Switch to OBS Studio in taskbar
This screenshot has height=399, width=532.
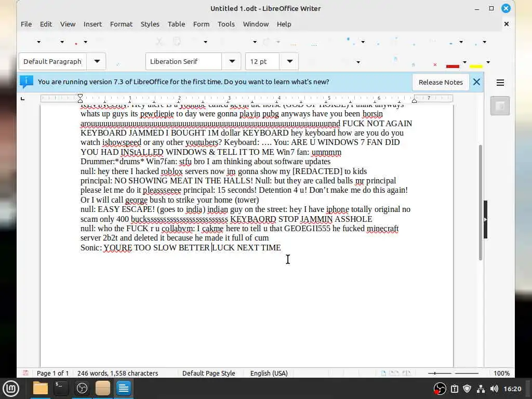tap(82, 389)
